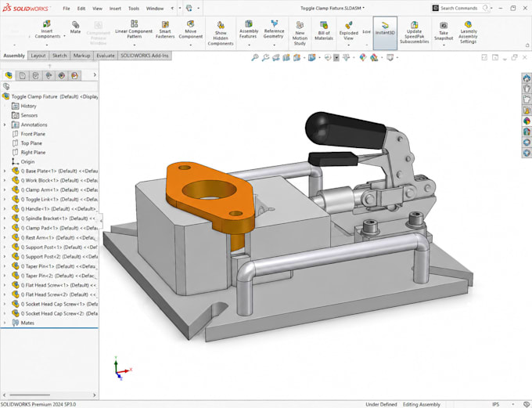Image resolution: width=532 pixels, height=408 pixels.
Task: Open the View menu
Action: tap(97, 9)
